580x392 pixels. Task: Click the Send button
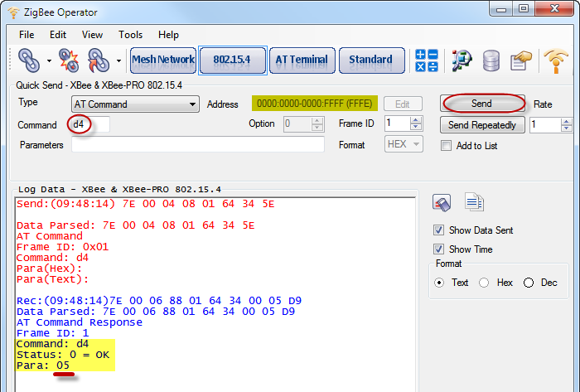tap(482, 104)
